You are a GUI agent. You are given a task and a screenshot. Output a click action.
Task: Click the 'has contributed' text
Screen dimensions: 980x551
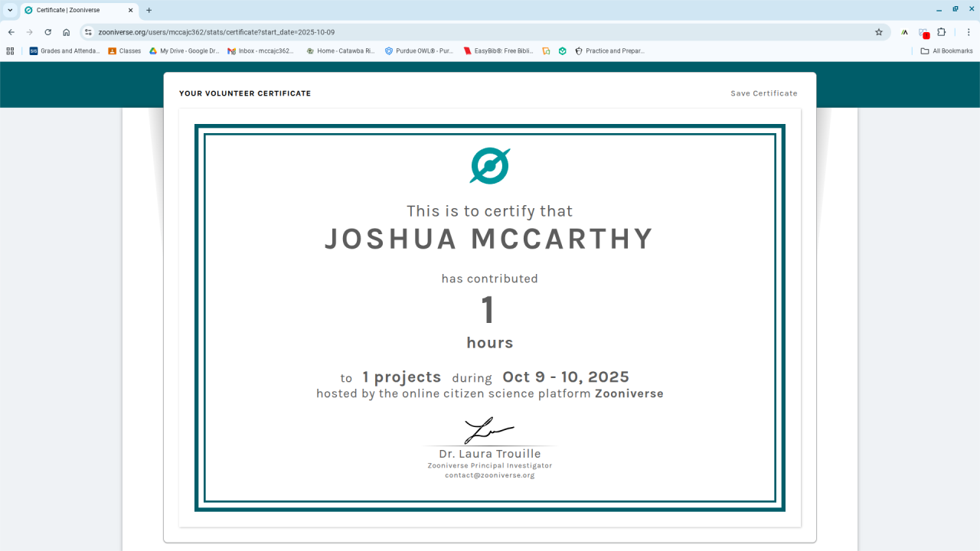click(x=490, y=279)
